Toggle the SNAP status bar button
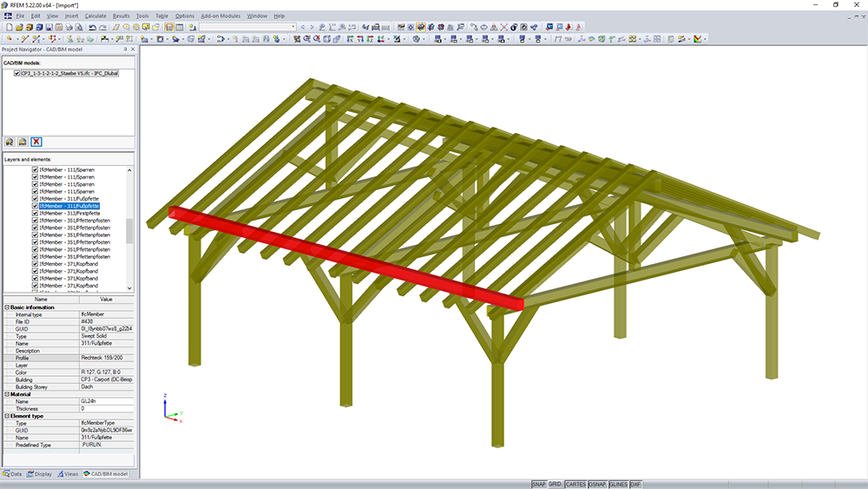 click(539, 484)
